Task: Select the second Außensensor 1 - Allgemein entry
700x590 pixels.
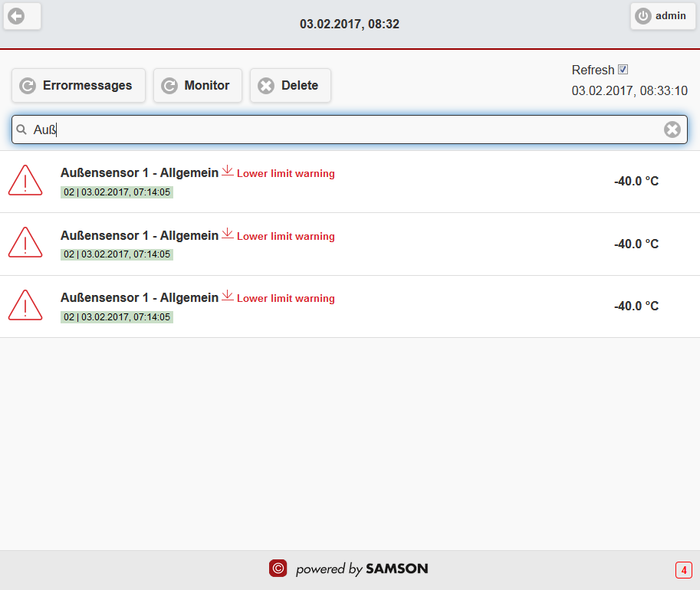Action: 140,236
